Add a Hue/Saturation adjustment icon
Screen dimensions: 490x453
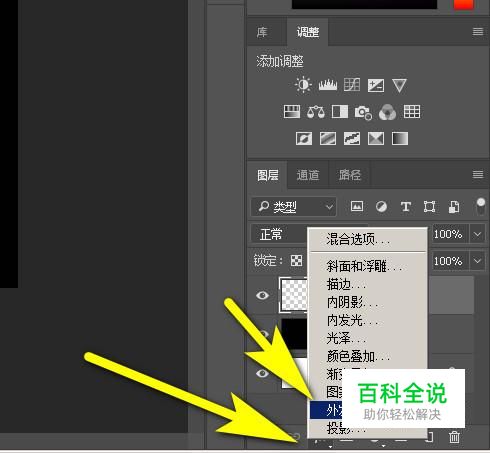(292, 112)
